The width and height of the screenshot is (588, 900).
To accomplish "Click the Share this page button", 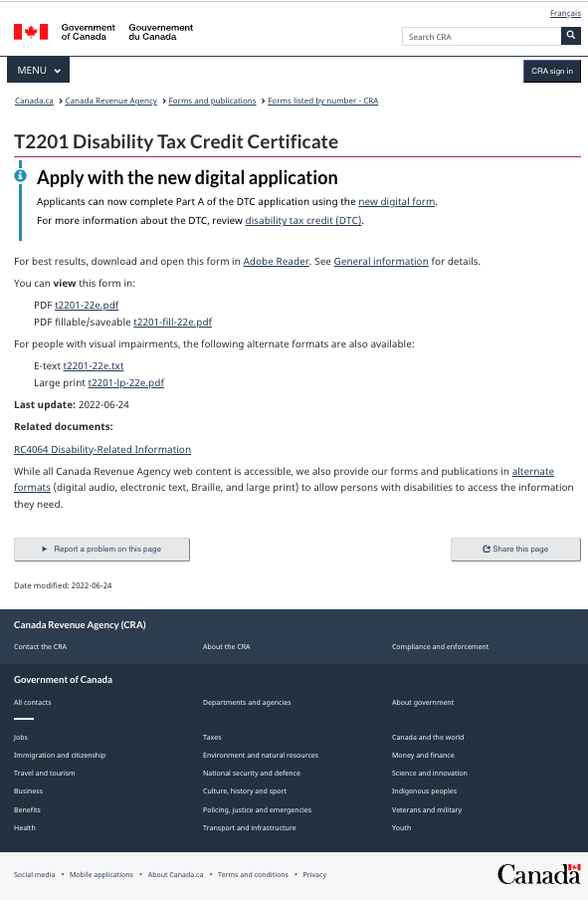I will click(x=515, y=549).
